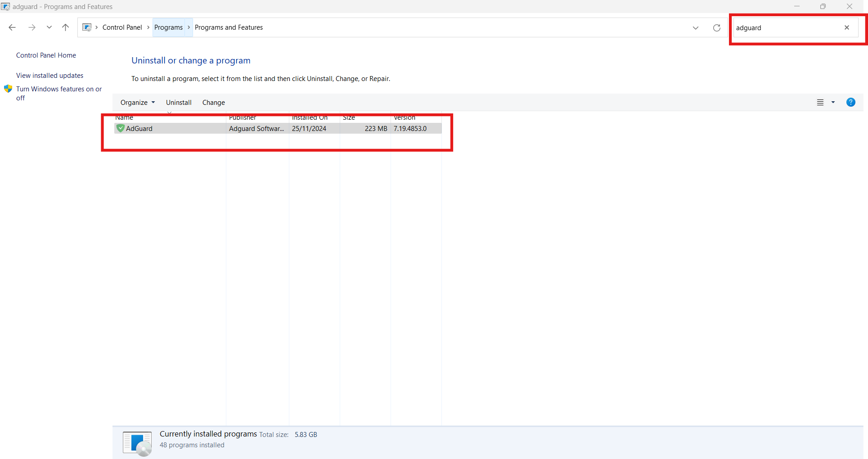
Task: Click the Change toolbar button
Action: [214, 103]
